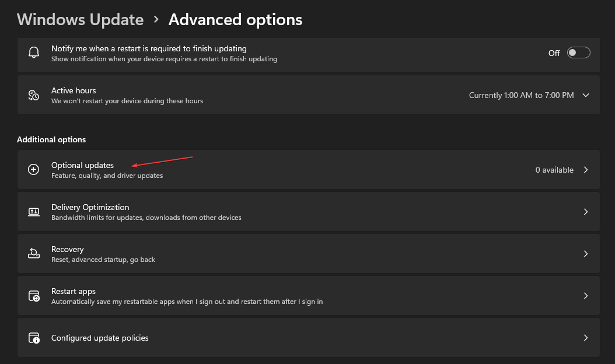Click the Advanced options heading
Image resolution: width=615 pixels, height=364 pixels.
235,19
